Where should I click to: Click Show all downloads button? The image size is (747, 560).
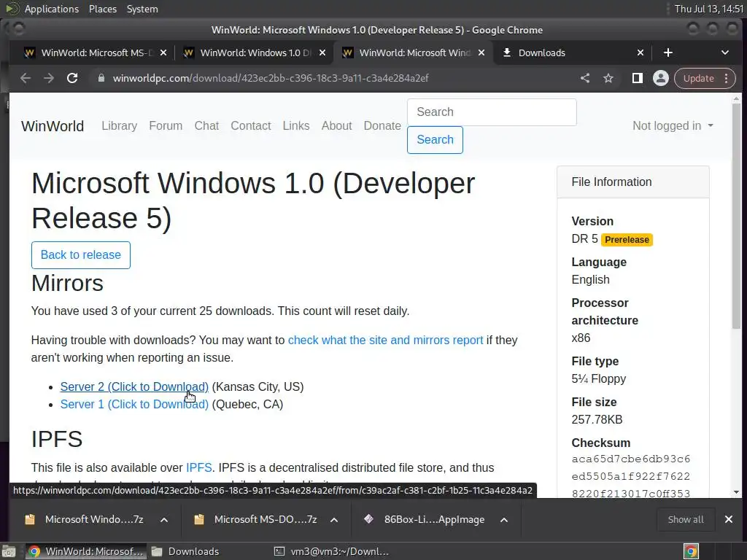pos(686,519)
